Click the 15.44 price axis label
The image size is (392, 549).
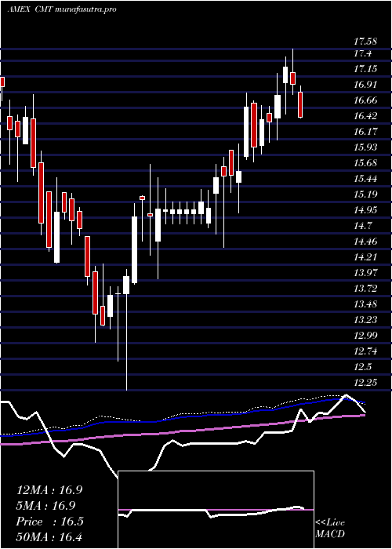click(x=365, y=179)
